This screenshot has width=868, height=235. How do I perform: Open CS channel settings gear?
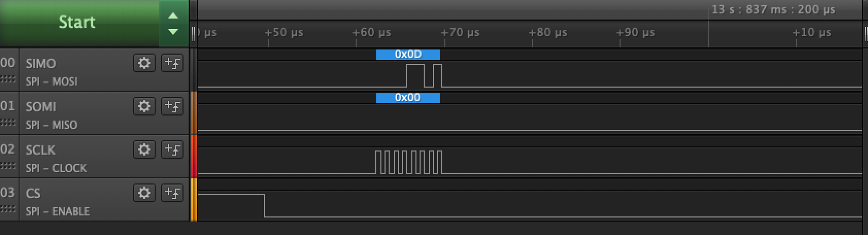coord(144,193)
